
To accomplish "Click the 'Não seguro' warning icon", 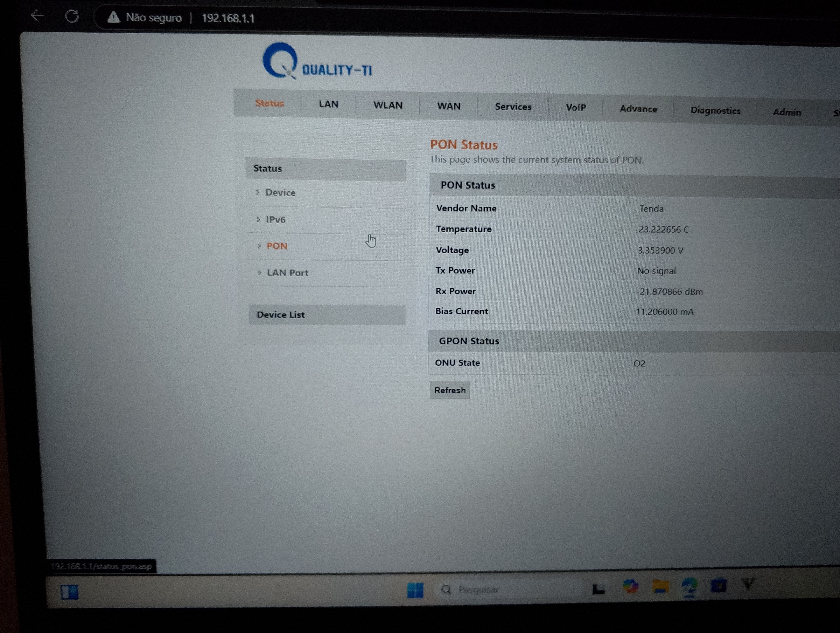I will (114, 17).
